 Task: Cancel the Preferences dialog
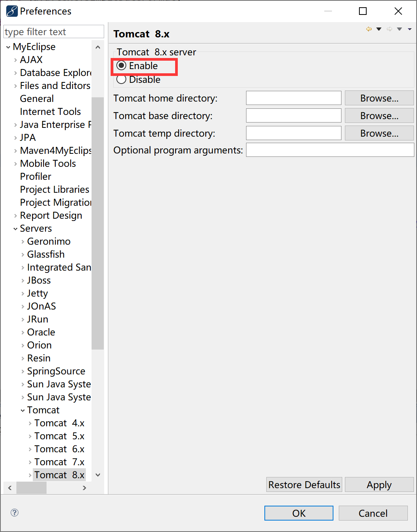[373, 513]
